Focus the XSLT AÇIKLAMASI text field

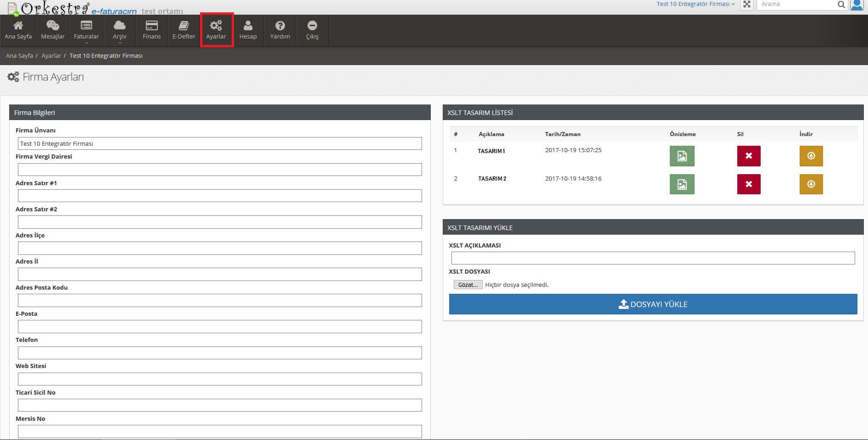[653, 258]
